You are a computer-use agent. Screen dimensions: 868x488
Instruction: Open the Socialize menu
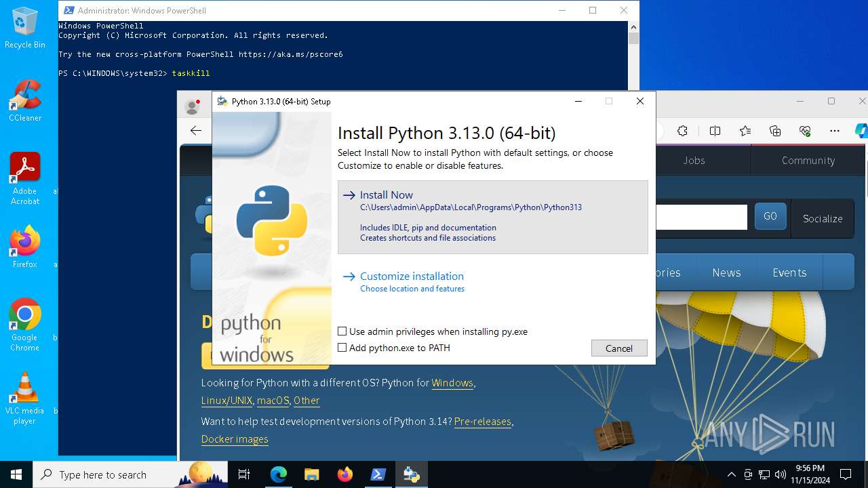823,218
